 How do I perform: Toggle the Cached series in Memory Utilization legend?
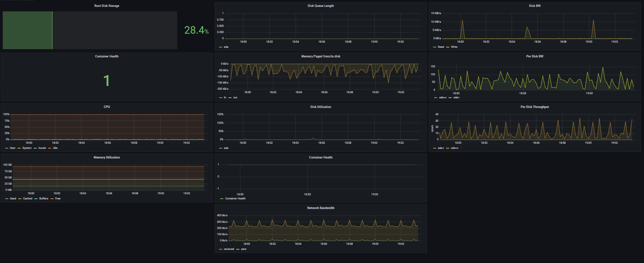(x=27, y=199)
